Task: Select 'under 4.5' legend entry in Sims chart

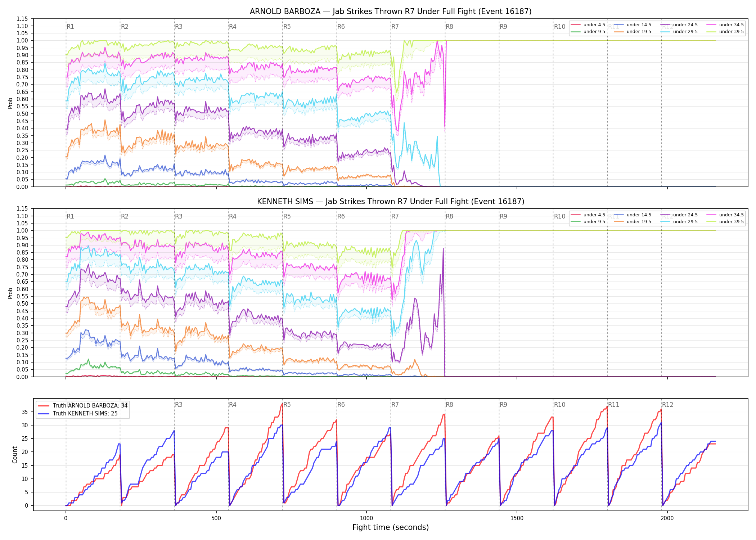Action: pyautogui.click(x=588, y=215)
